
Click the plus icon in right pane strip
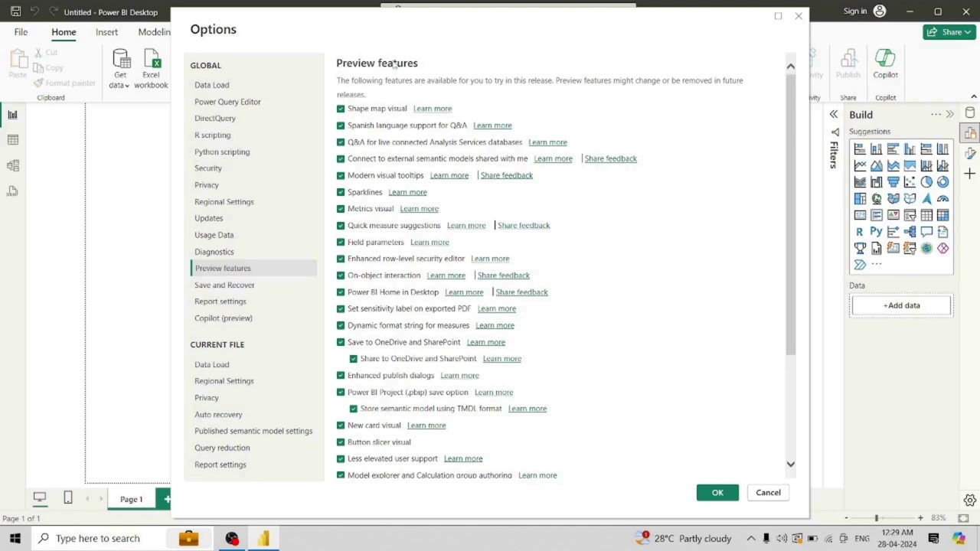coord(970,174)
